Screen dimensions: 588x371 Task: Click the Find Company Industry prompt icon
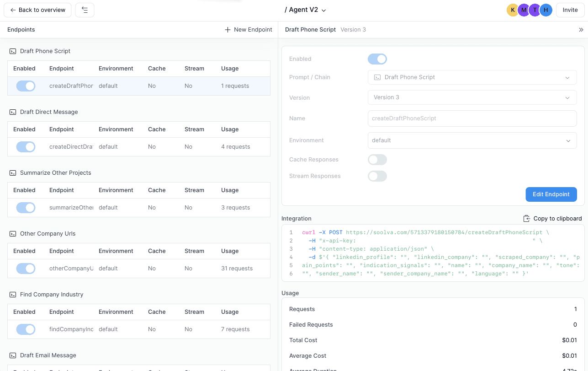tap(13, 295)
